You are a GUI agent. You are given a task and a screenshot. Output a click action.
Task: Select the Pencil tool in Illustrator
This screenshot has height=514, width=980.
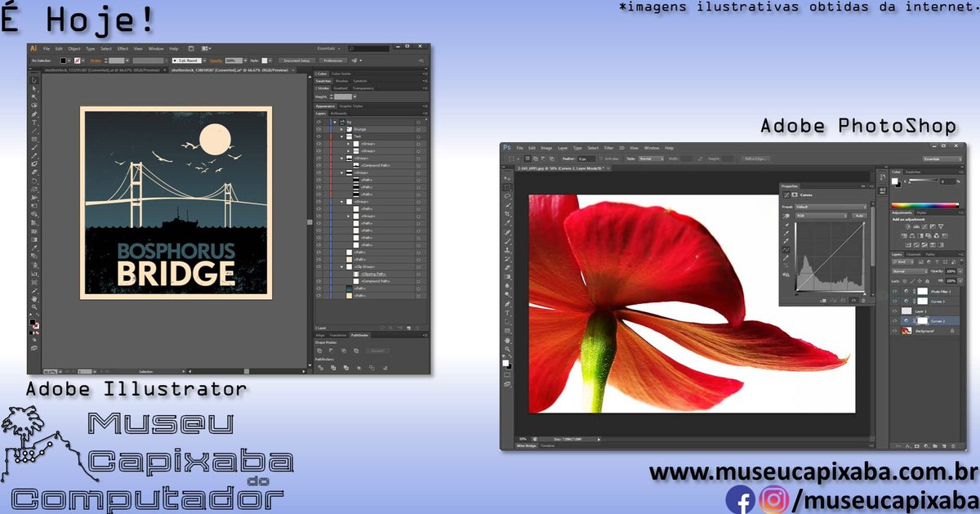pos(34,155)
